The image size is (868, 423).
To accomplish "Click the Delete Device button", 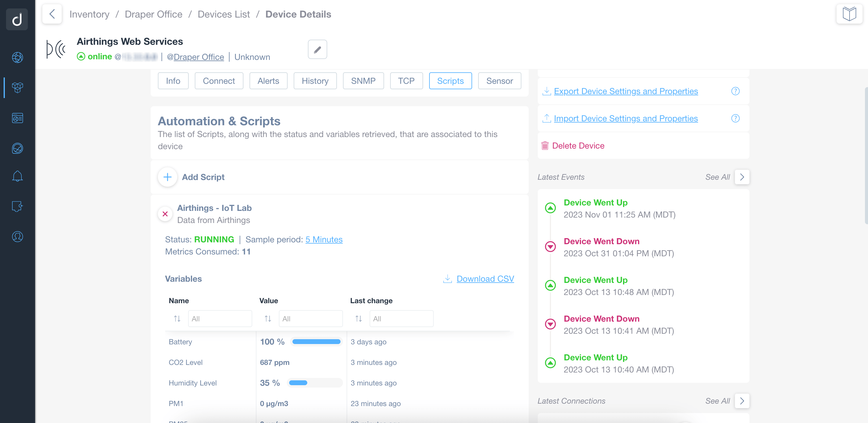I will 578,146.
